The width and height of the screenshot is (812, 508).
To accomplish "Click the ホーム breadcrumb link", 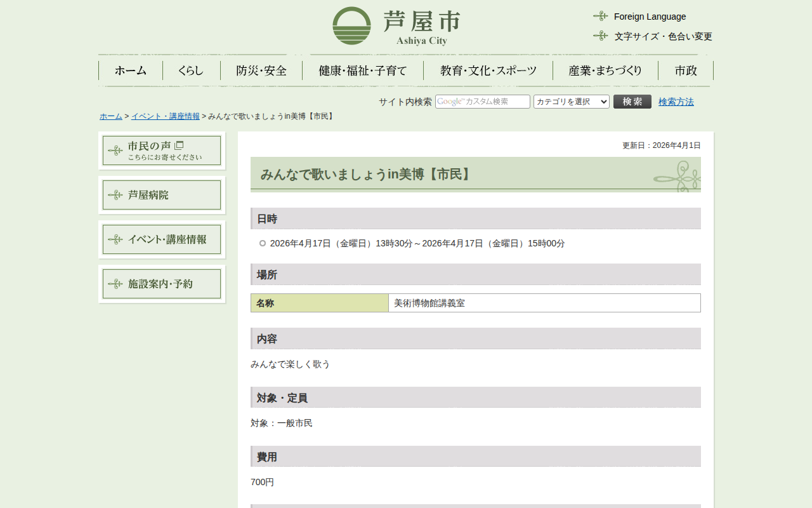I will pyautogui.click(x=111, y=116).
